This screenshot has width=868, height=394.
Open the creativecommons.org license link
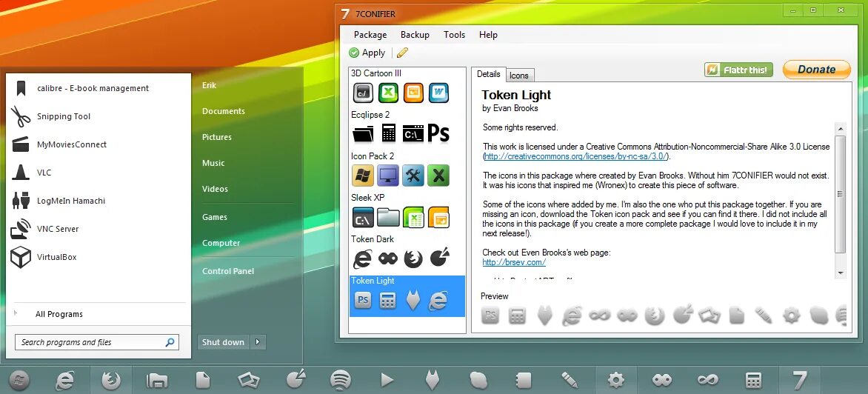(575, 156)
